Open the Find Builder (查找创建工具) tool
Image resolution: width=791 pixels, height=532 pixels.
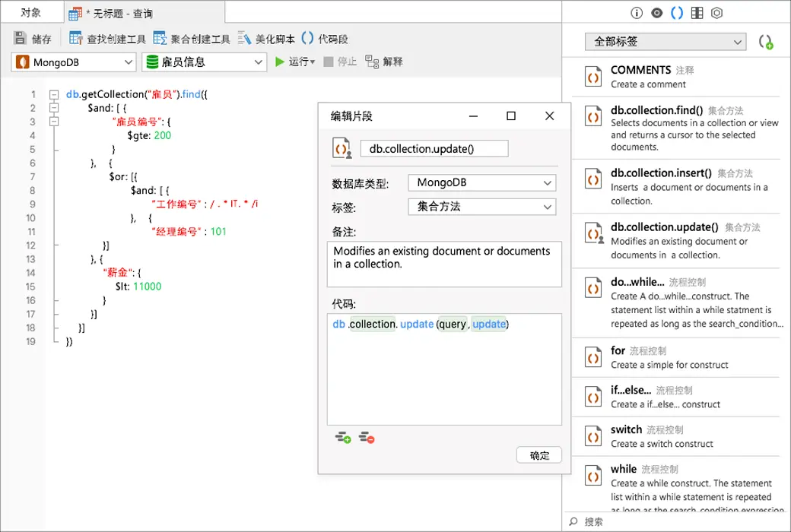[107, 39]
